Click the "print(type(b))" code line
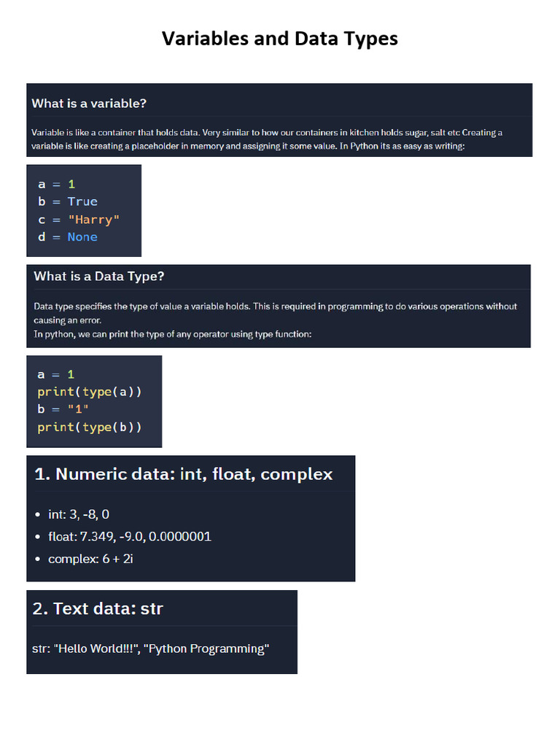560x747 pixels. [90, 427]
